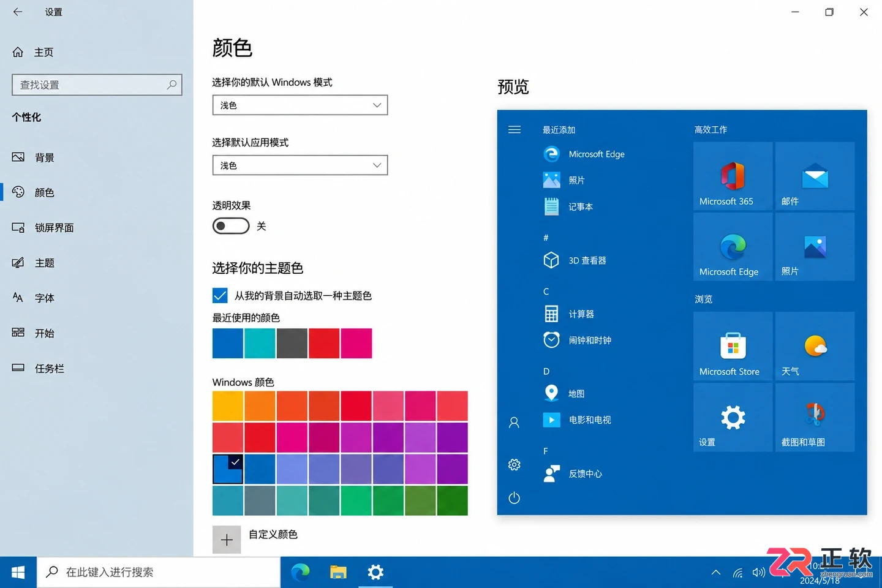Click the taskbar search box 在此键入进行搜索
Screen dimensions: 882x588
click(x=158, y=572)
